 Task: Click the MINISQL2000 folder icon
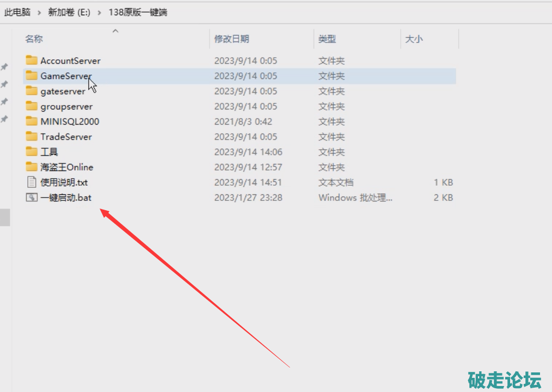[x=32, y=121]
